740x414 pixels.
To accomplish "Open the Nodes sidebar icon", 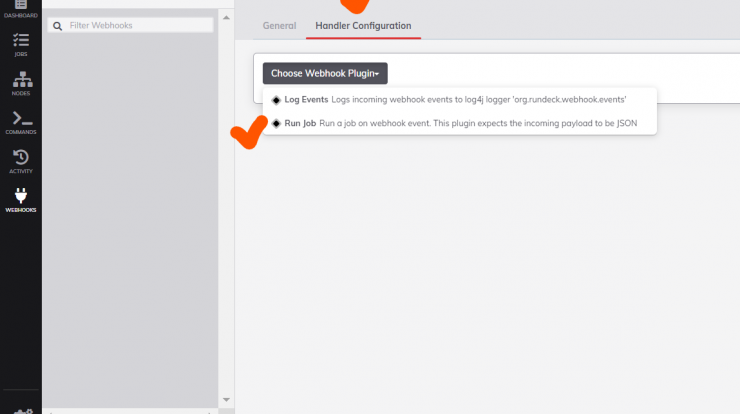I will point(21,84).
